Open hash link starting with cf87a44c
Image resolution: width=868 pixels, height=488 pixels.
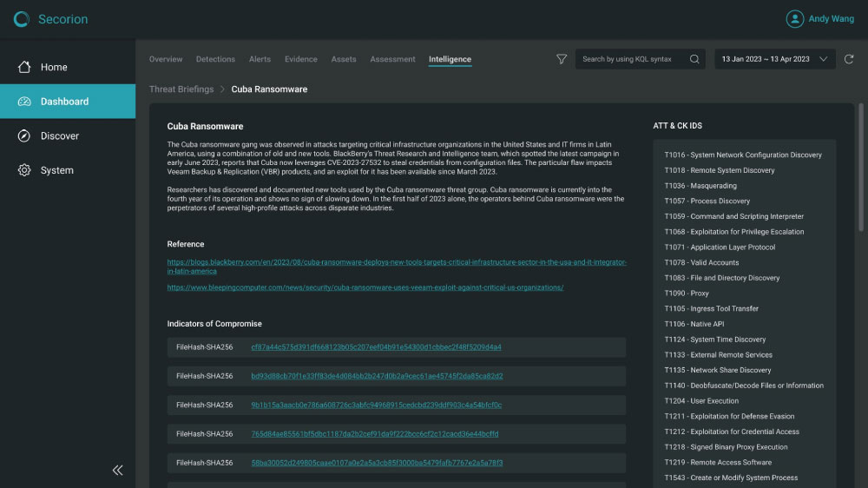pos(376,347)
